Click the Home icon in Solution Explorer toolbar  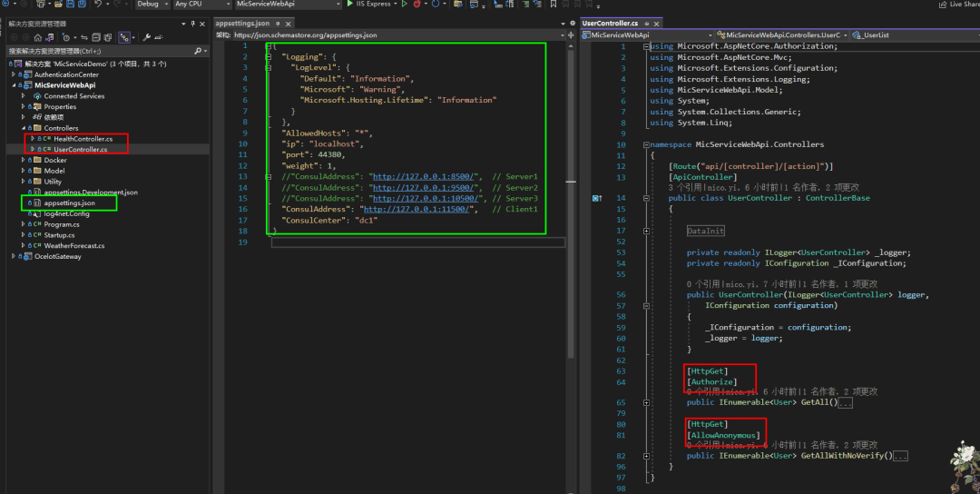click(37, 37)
